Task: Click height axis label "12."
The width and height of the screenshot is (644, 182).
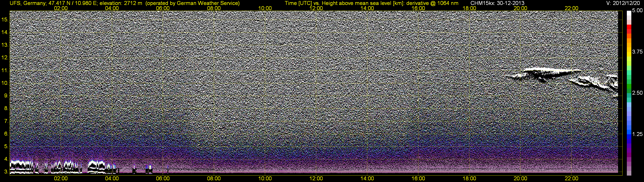Action: (5, 58)
